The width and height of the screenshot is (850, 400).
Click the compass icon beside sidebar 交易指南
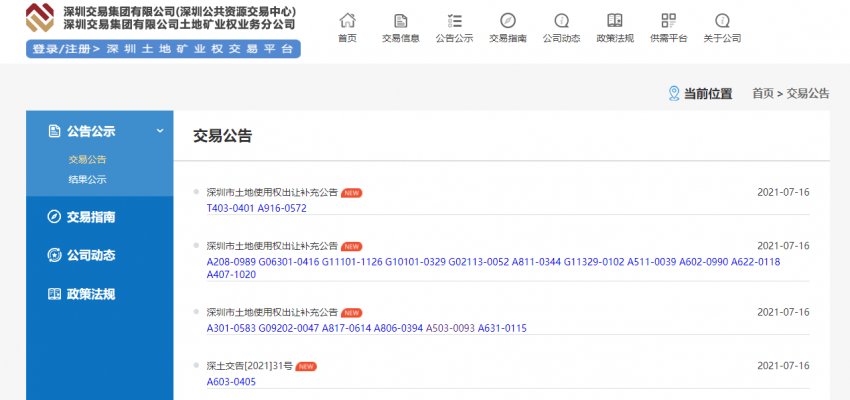[54, 217]
